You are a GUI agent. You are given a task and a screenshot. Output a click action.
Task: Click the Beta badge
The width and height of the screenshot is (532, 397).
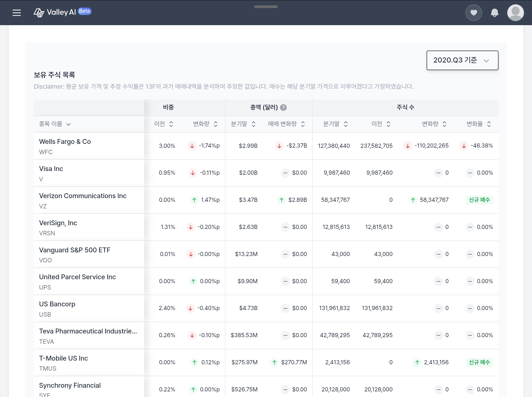point(85,11)
